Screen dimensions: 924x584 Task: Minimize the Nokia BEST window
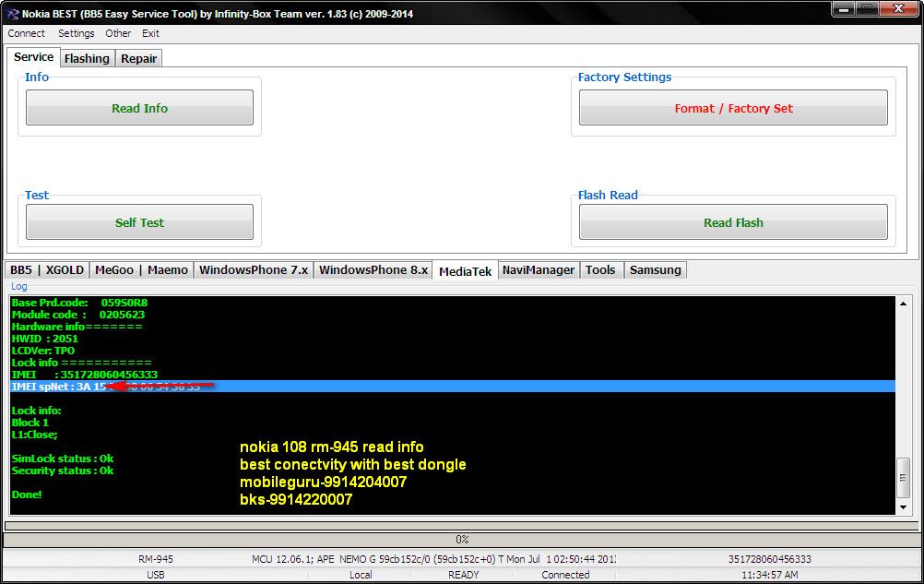coord(844,9)
